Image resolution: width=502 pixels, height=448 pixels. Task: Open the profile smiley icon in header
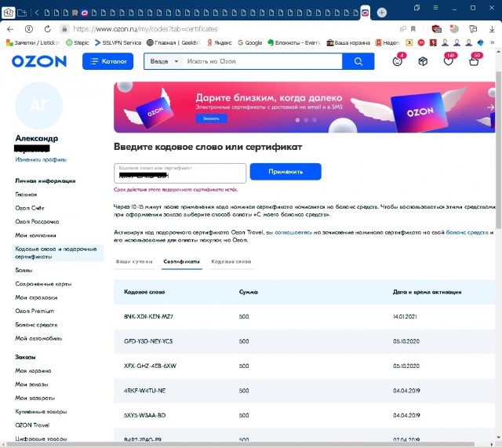[398, 62]
